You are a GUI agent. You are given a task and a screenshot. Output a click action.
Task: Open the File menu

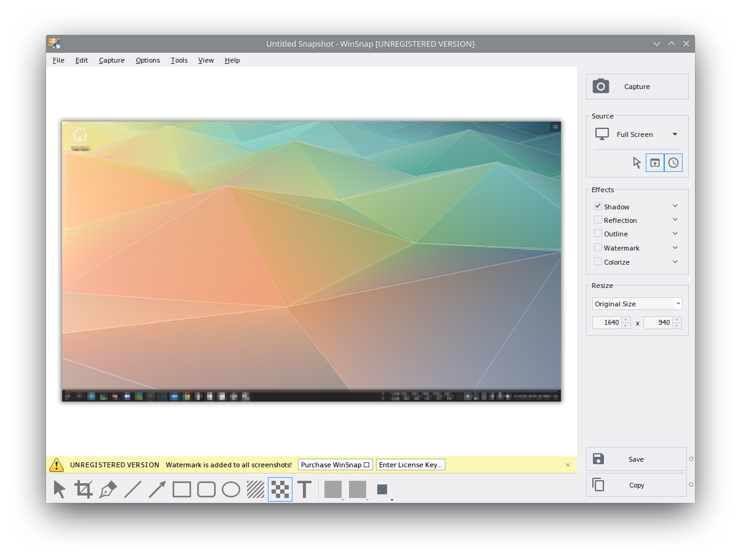[x=58, y=60]
